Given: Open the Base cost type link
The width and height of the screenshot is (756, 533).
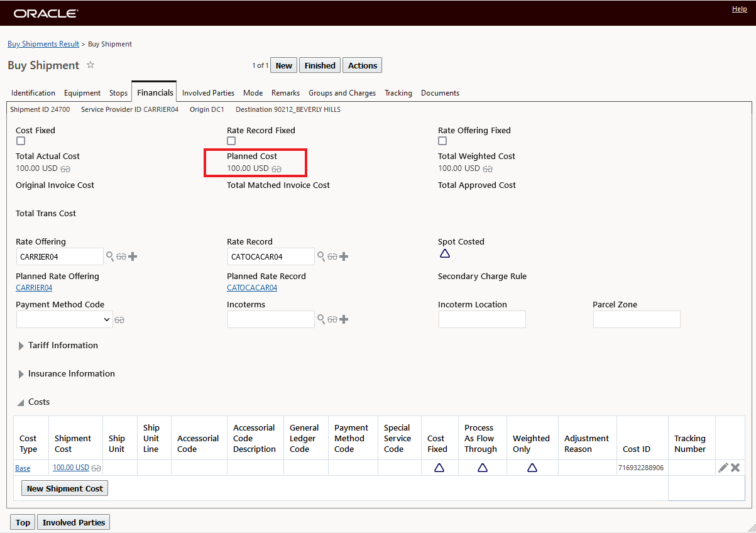Looking at the screenshot, I should click(23, 468).
